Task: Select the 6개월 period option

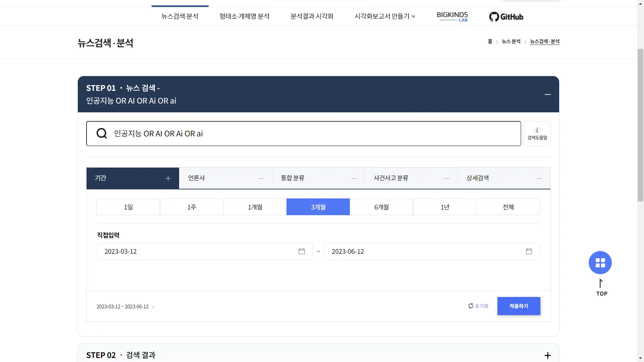Action: tap(381, 207)
